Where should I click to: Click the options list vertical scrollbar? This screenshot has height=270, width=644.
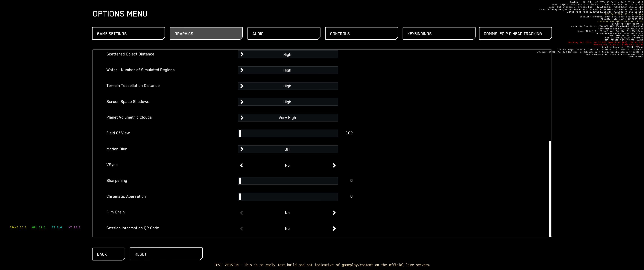[550, 189]
